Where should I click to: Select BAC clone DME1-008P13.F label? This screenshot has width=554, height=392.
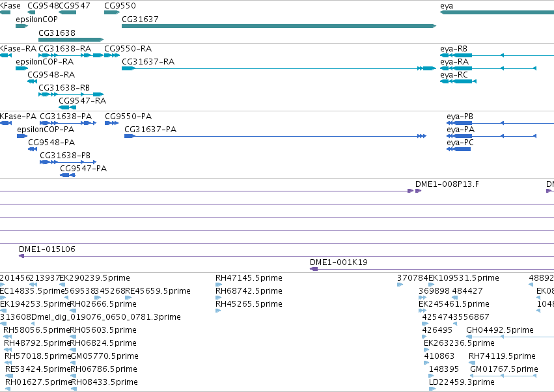click(x=447, y=184)
